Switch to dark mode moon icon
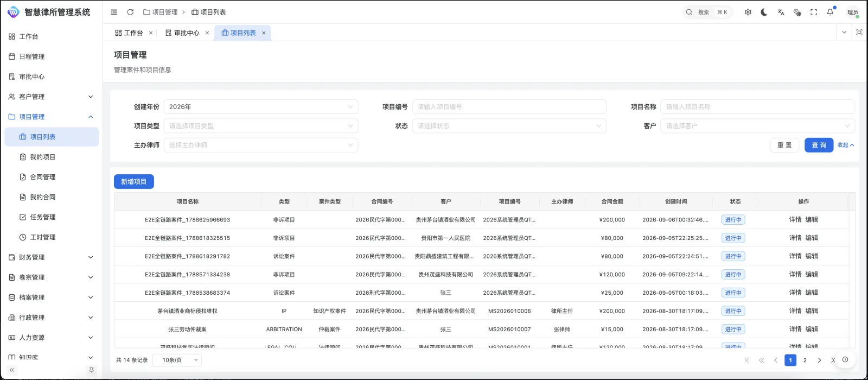The height and width of the screenshot is (380, 868). (x=764, y=12)
